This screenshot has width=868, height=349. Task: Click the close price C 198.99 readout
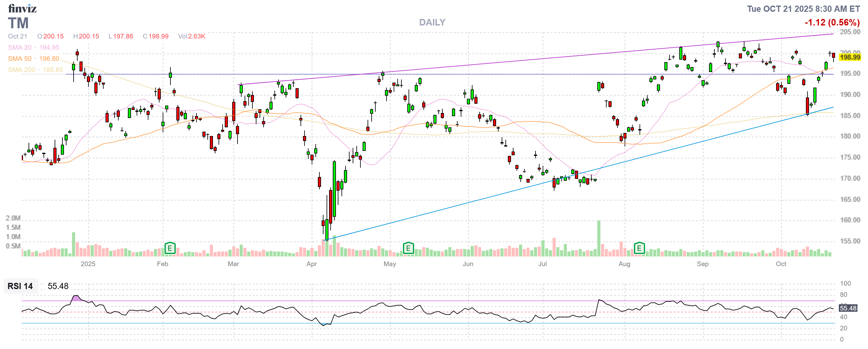coord(155,36)
